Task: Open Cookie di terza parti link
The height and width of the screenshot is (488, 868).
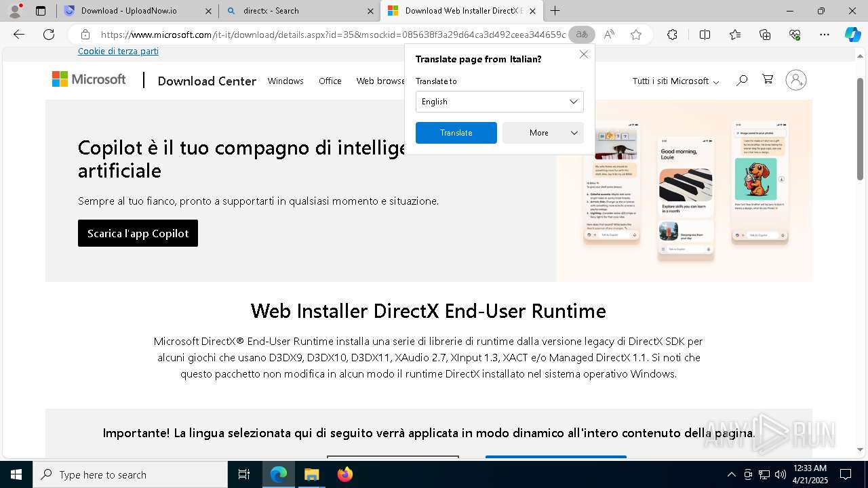Action: [118, 51]
